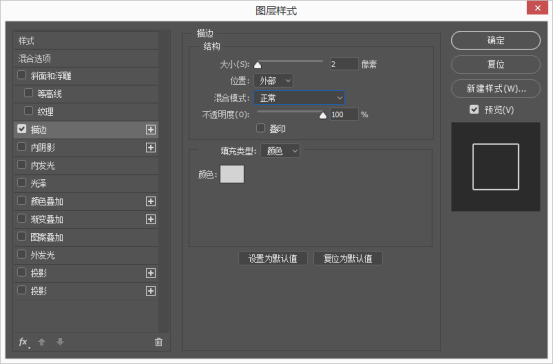554x364 pixels.
Task: Turn on the 光泽 checkbox
Action: pos(22,183)
